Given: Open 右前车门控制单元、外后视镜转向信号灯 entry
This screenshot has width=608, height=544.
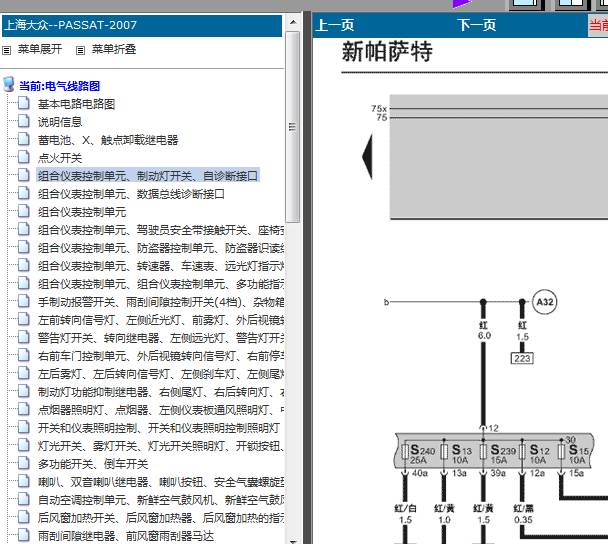Looking at the screenshot, I should [161, 356].
